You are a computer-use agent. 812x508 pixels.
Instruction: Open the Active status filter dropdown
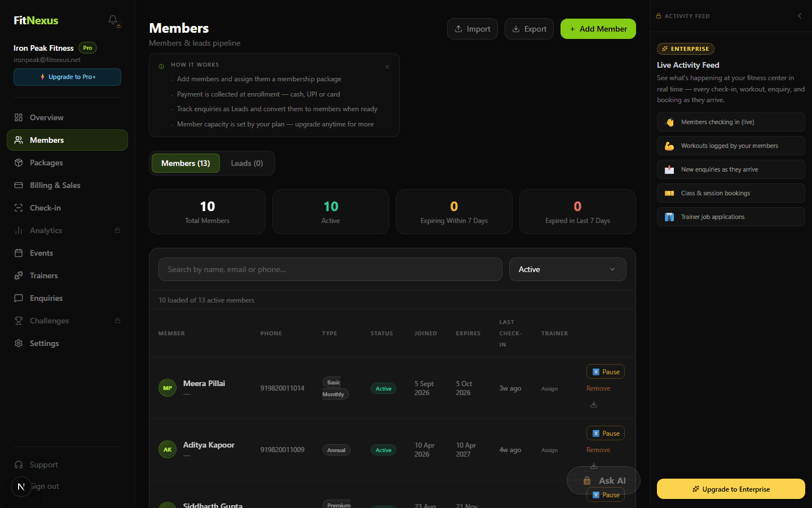click(x=567, y=269)
